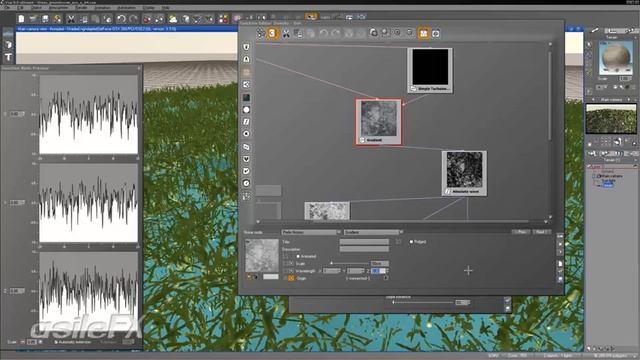
Task: Open the Perlin Noise node type dropdown
Action: tap(311, 232)
